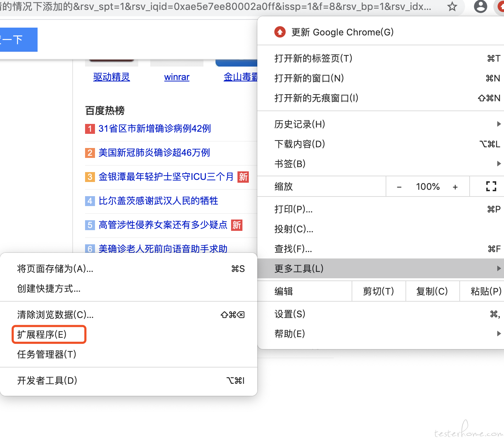Image resolution: width=504 pixels, height=444 pixels.
Task: Open hot item 比尔盖茨感谢武汉人民的牺牲
Action: tap(158, 201)
